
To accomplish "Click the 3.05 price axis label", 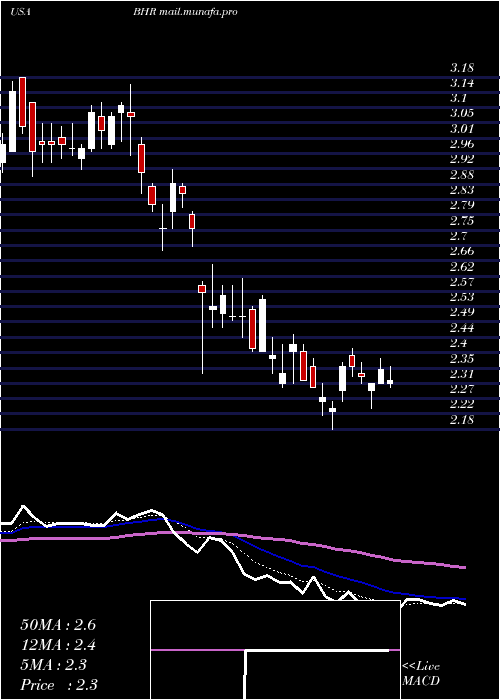I will [462, 114].
